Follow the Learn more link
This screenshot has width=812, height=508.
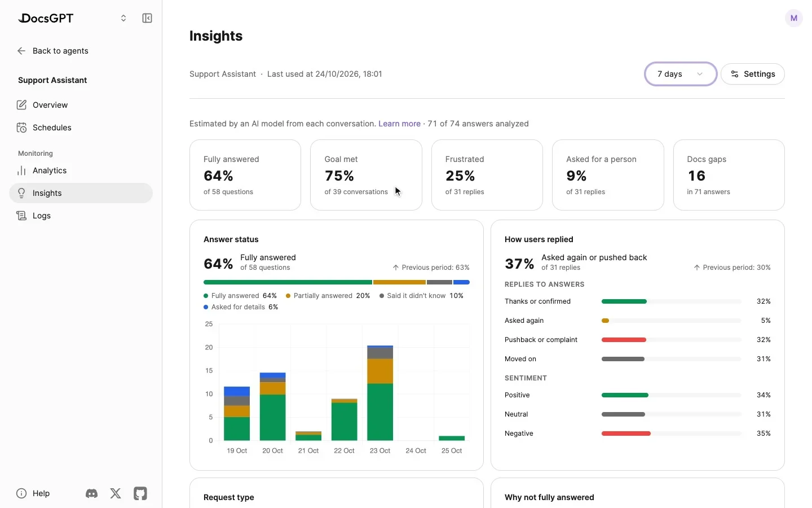[x=399, y=124]
